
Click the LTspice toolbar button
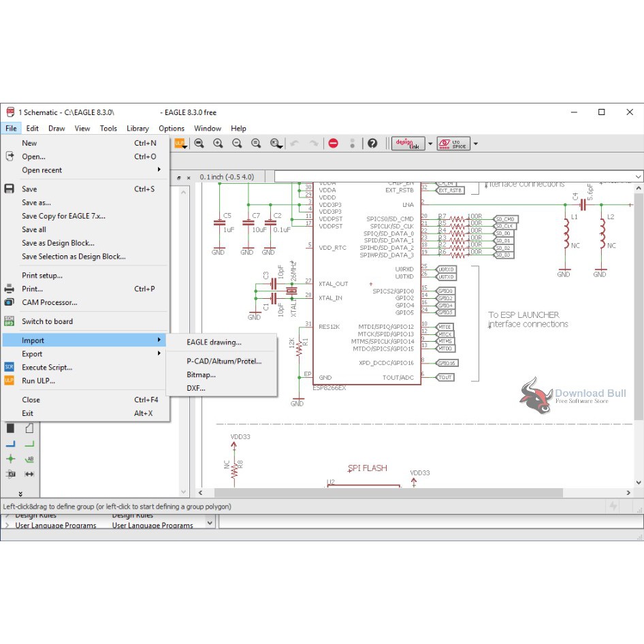click(453, 143)
